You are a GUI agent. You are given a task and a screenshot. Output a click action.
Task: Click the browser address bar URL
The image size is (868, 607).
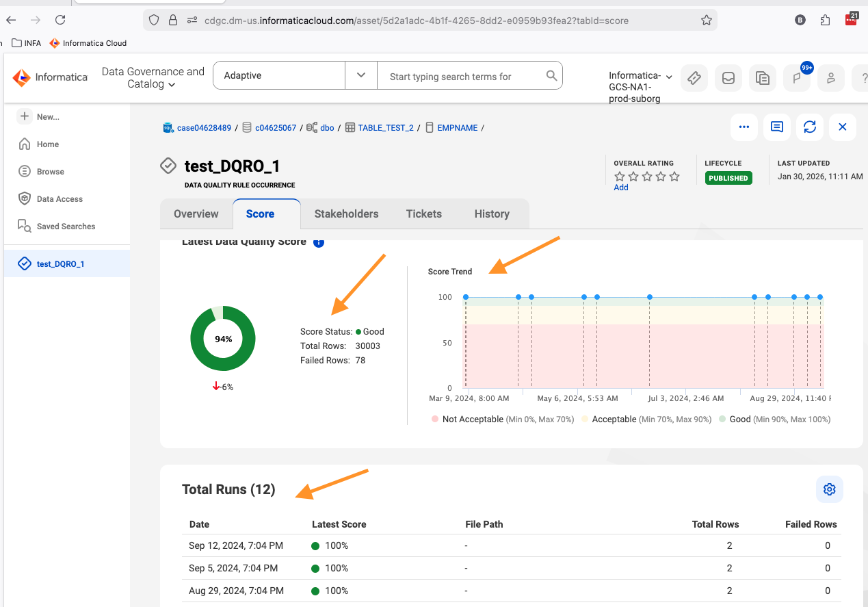click(416, 21)
